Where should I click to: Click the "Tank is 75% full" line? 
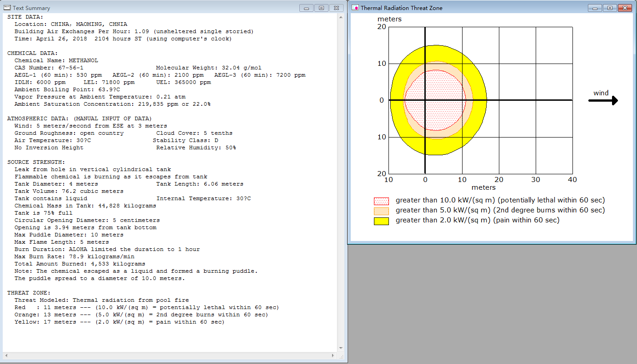(x=44, y=213)
